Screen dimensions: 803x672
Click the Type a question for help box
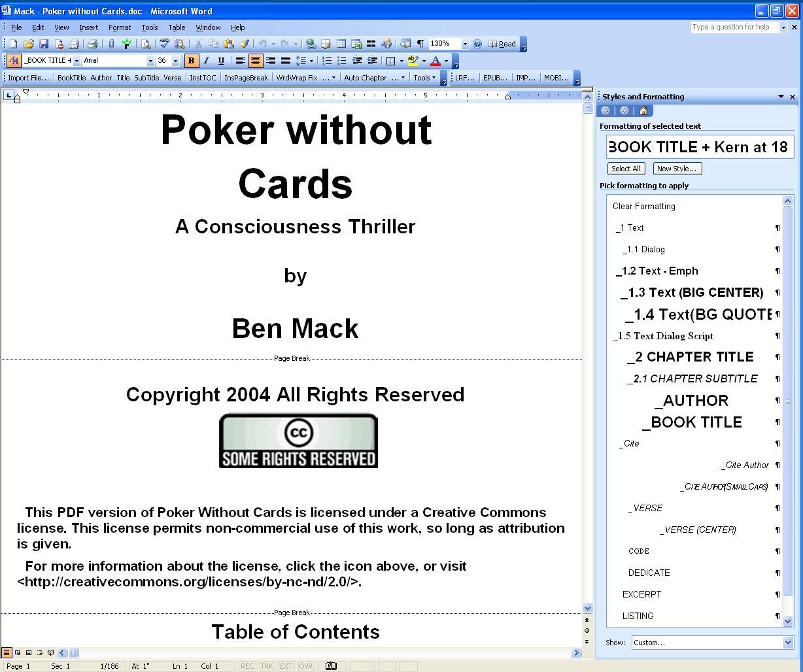coord(734,27)
